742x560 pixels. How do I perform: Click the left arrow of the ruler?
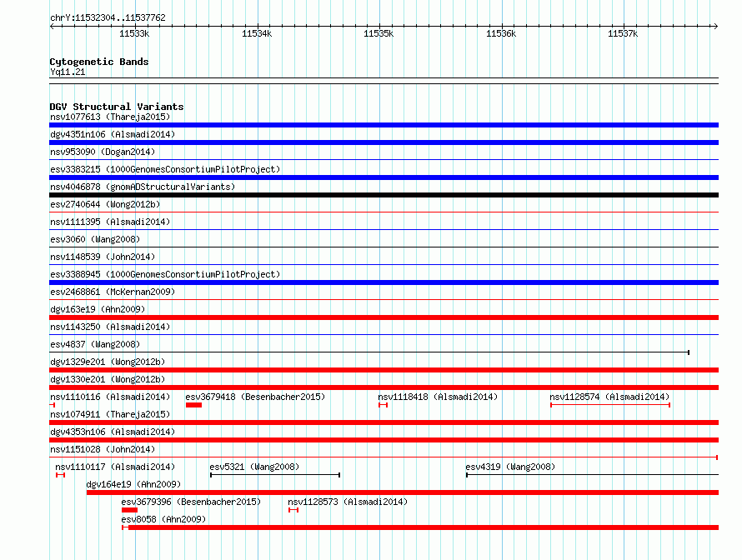coord(53,26)
